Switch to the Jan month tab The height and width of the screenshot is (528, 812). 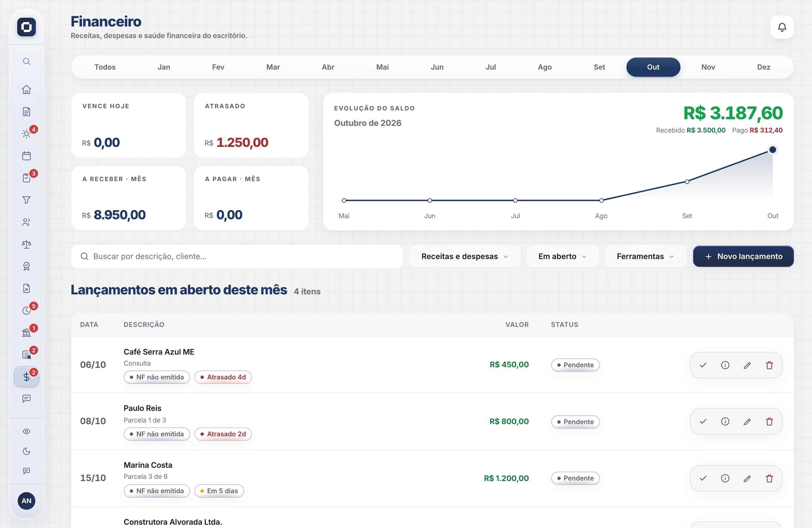tap(164, 67)
